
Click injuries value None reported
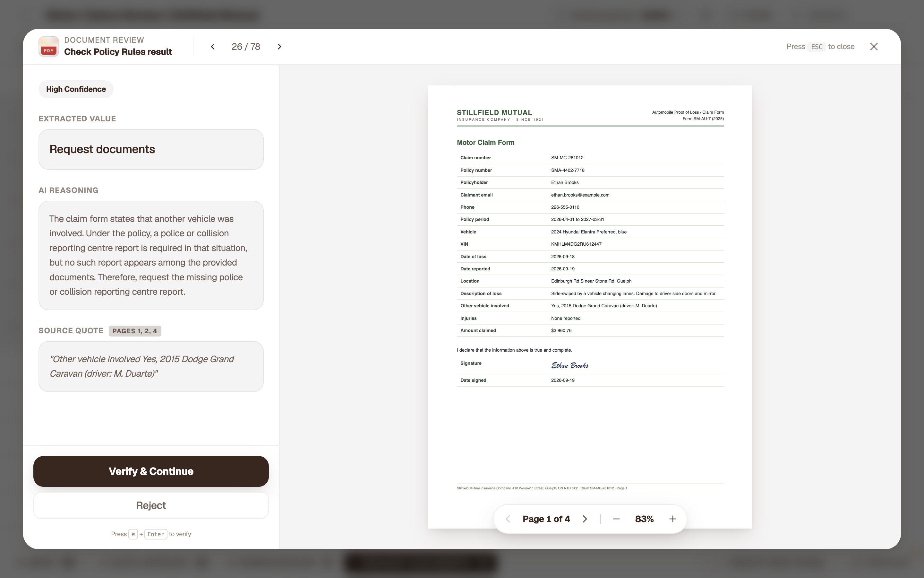566,319
